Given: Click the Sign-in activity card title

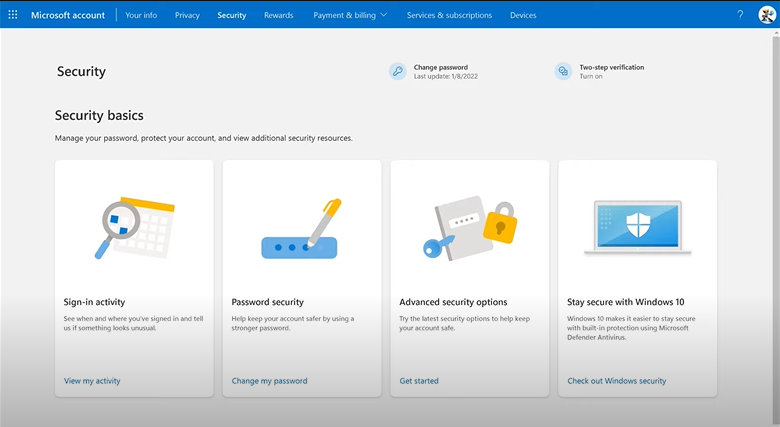Looking at the screenshot, I should click(94, 302).
